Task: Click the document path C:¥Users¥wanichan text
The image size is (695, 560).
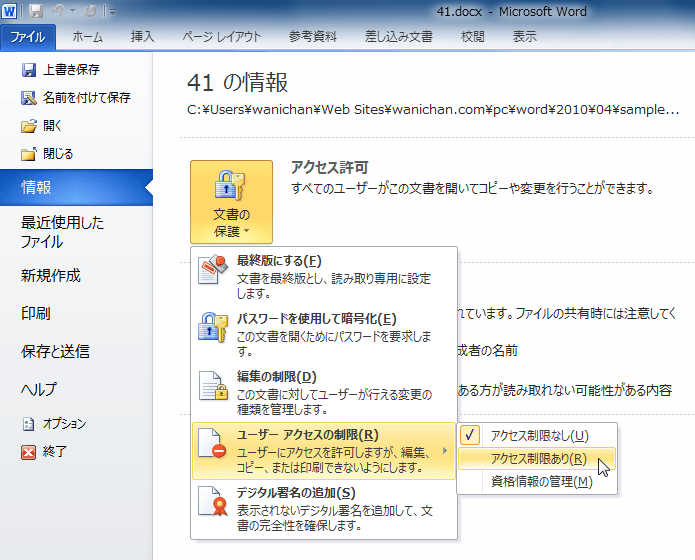Action: tap(433, 110)
